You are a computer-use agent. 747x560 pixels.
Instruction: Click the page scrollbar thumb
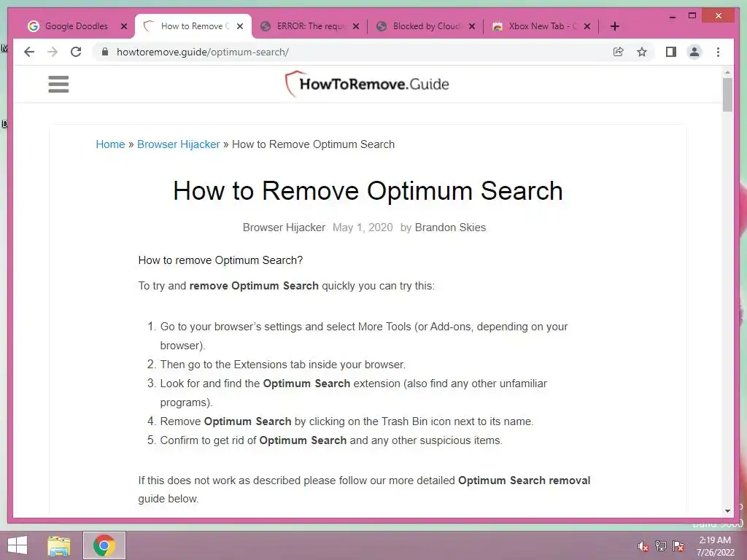point(727,95)
